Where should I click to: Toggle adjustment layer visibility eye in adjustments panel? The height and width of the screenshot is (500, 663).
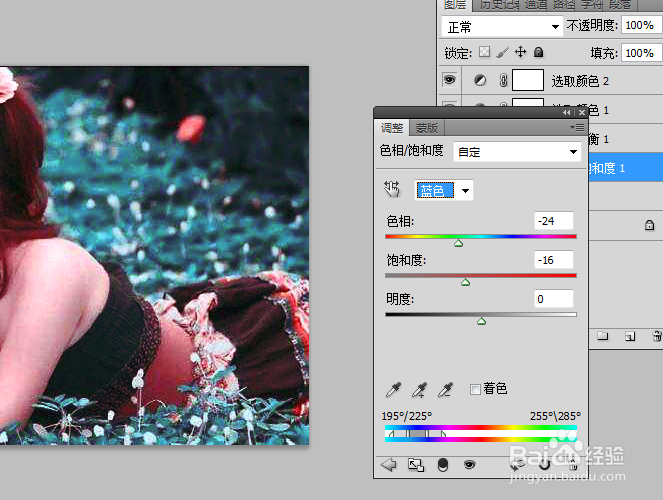(469, 465)
